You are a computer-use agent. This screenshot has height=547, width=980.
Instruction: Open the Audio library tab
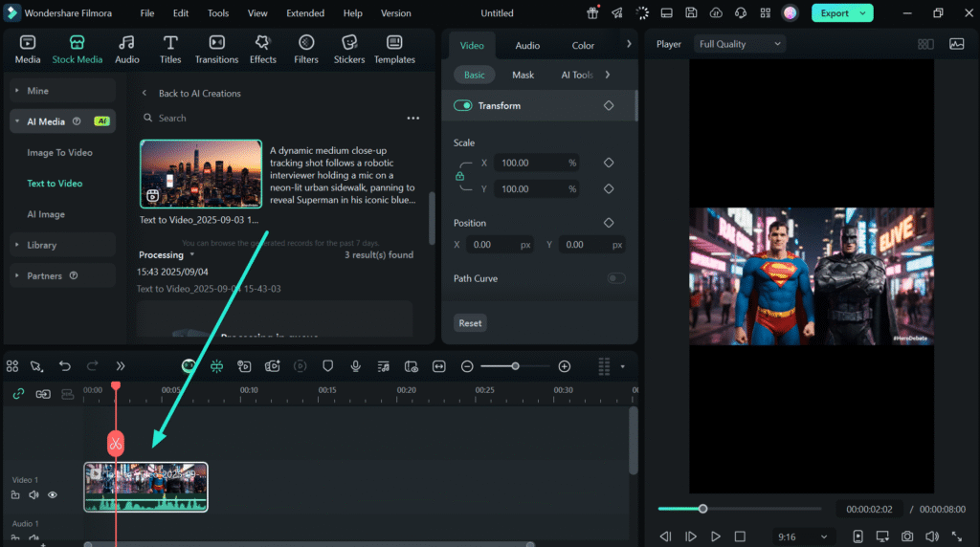(x=127, y=50)
